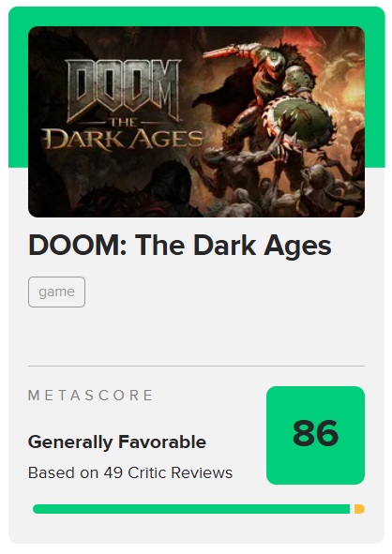Image resolution: width=392 pixels, height=554 pixels.
Task: Click the small "THE" text in the logo
Action: (x=123, y=122)
